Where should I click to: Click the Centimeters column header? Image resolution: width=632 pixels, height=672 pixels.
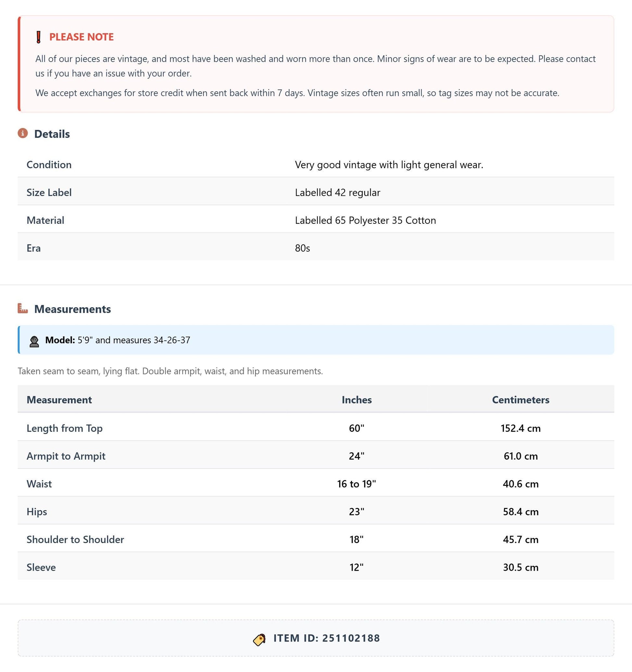(x=521, y=399)
